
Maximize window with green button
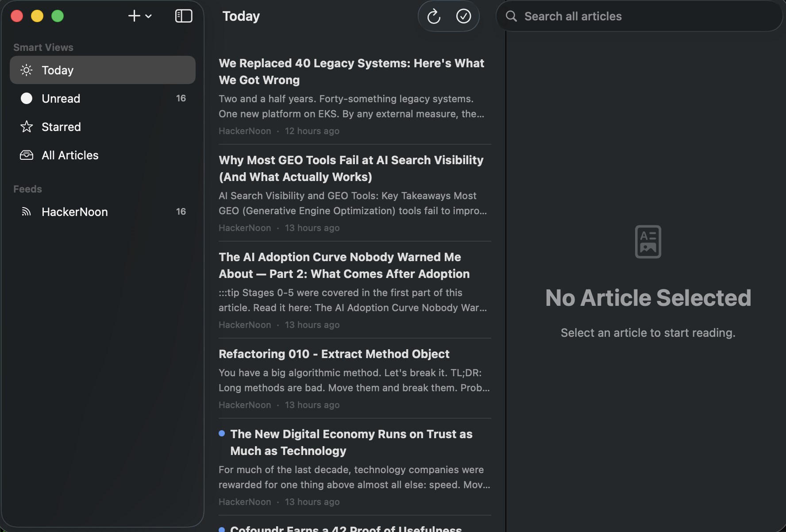58,16
